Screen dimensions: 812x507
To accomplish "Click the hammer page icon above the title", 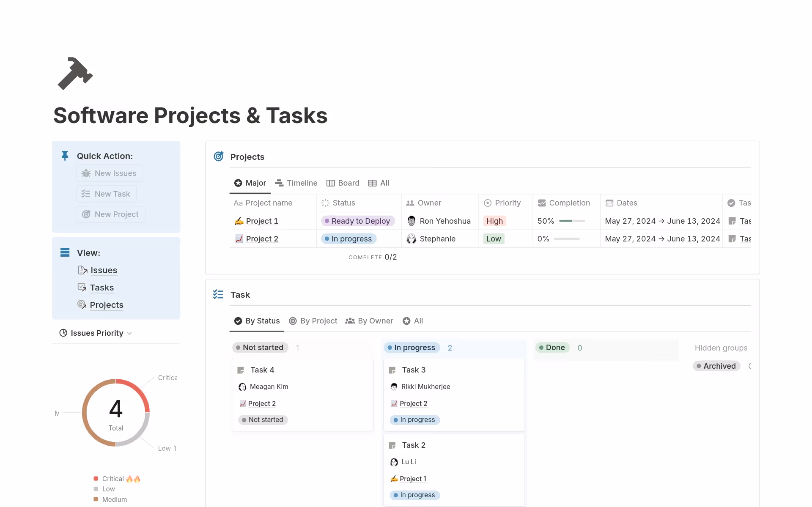I will 76,73.
